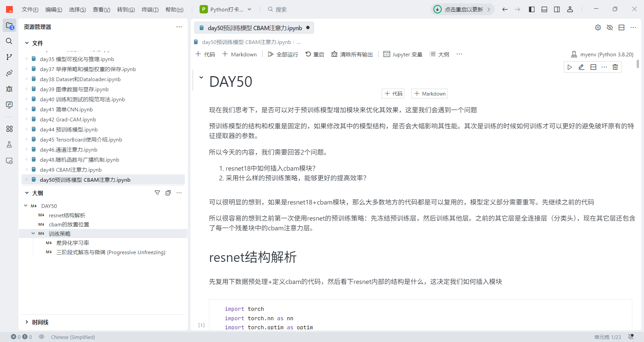
Task: Open Source Control in the activity bar
Action: click(x=9, y=57)
